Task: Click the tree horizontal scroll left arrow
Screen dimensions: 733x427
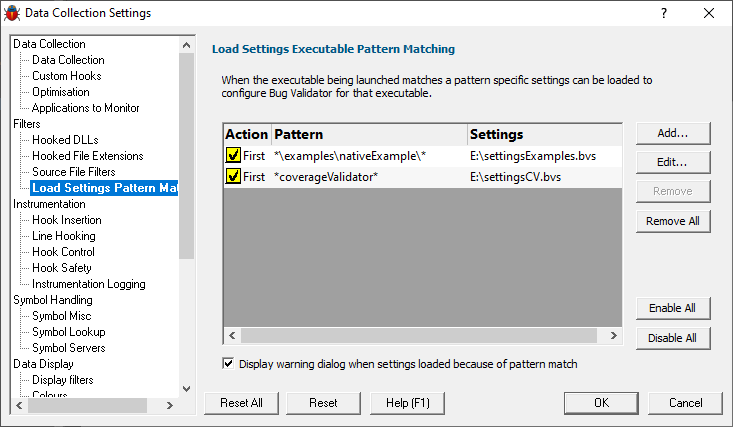Action: 19,405
